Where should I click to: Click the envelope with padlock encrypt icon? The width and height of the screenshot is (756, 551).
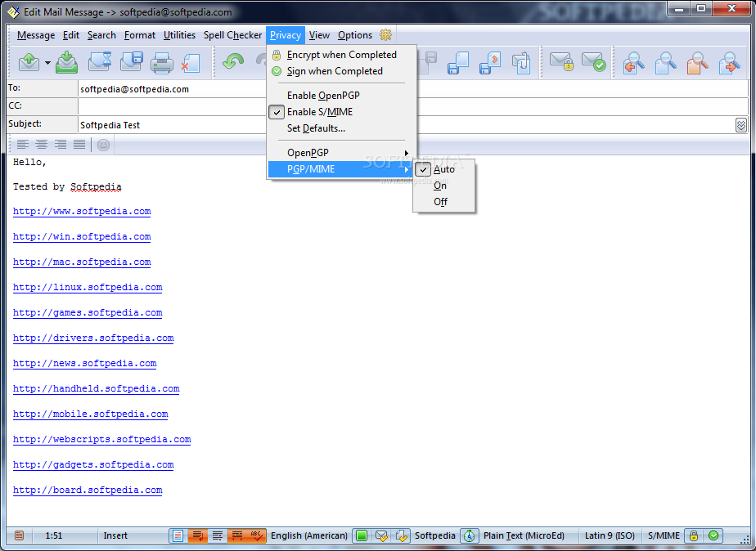pyautogui.click(x=562, y=62)
